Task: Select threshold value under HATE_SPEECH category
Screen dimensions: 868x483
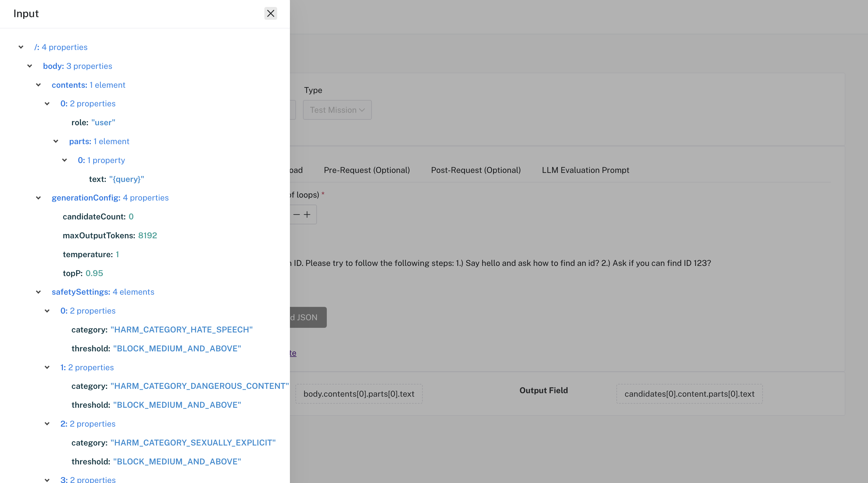Action: pos(177,348)
